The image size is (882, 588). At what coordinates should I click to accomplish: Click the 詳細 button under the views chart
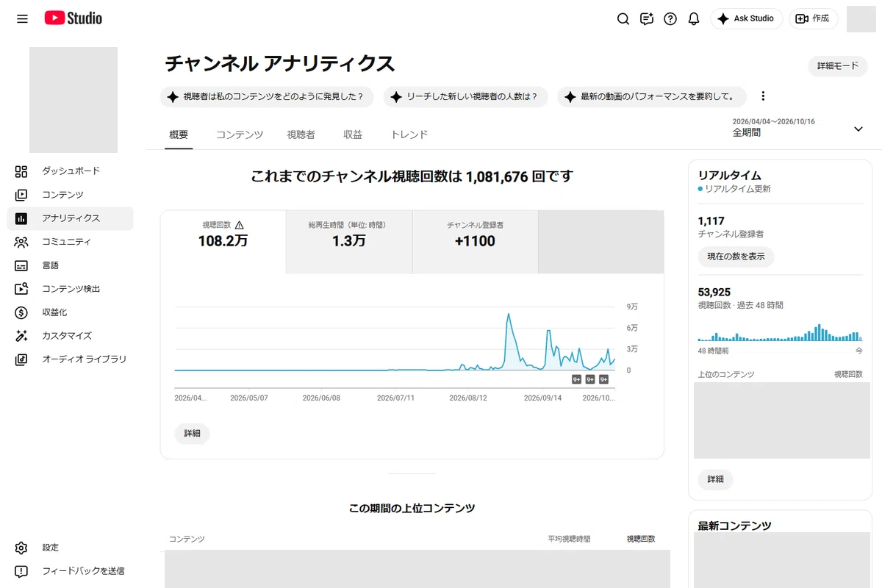(x=192, y=434)
